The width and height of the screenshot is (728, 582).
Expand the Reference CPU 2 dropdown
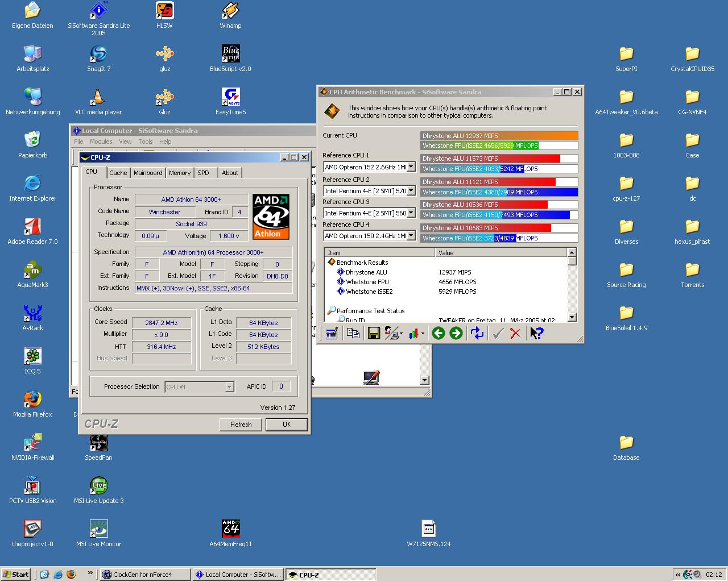pyautogui.click(x=411, y=191)
